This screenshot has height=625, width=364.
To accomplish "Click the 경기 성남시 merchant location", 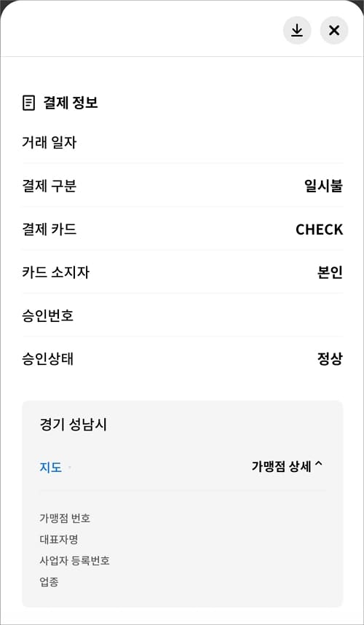I will pyautogui.click(x=74, y=425).
